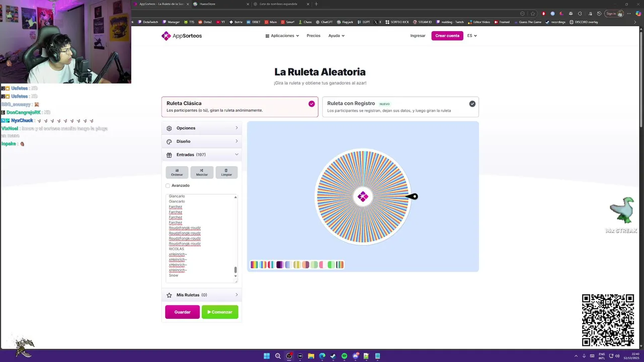Click 'Snow' entry in the list
This screenshot has height=362, width=644.
coord(174,276)
